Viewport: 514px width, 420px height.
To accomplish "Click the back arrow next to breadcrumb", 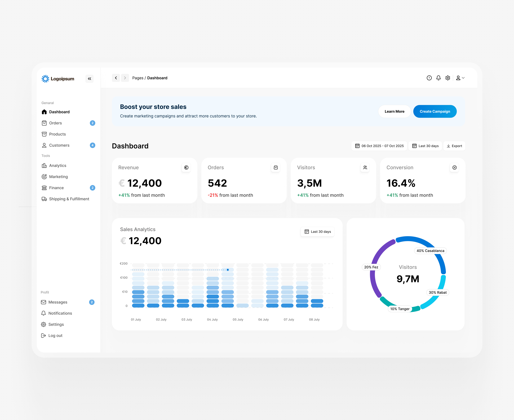I will coord(116,78).
